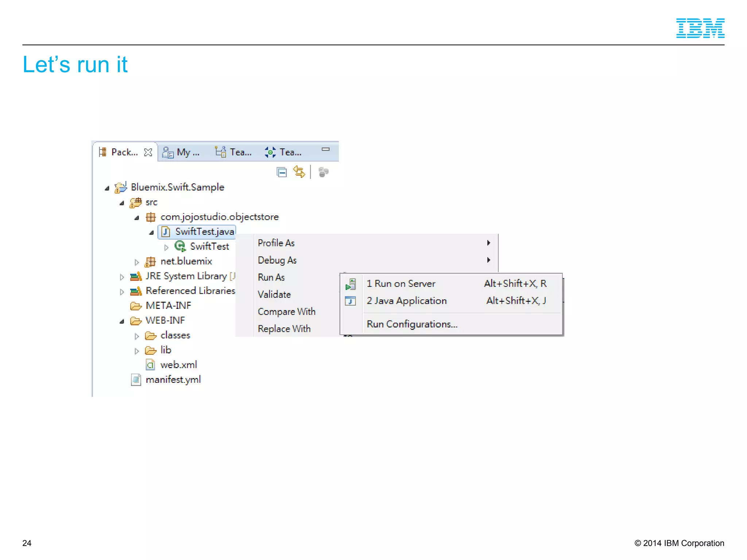Select Run As in context menu

(x=271, y=277)
